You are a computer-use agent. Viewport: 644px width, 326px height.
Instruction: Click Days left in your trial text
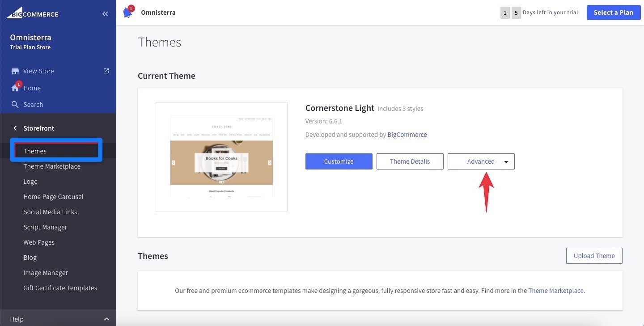point(551,13)
